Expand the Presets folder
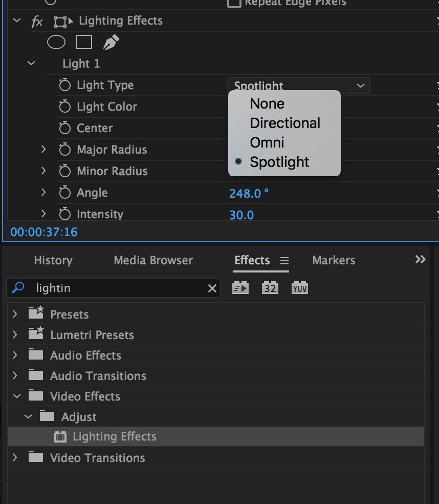This screenshot has height=504, width=439. pos(15,314)
